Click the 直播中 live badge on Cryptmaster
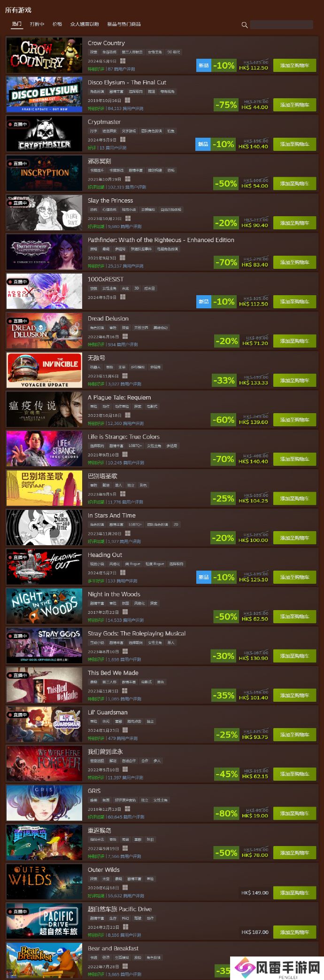Image resolution: width=324 pixels, height=980 pixels. [x=19, y=124]
